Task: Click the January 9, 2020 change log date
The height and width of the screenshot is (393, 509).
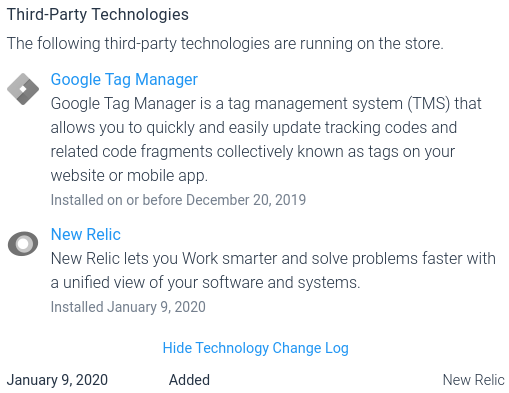Action: (57, 380)
